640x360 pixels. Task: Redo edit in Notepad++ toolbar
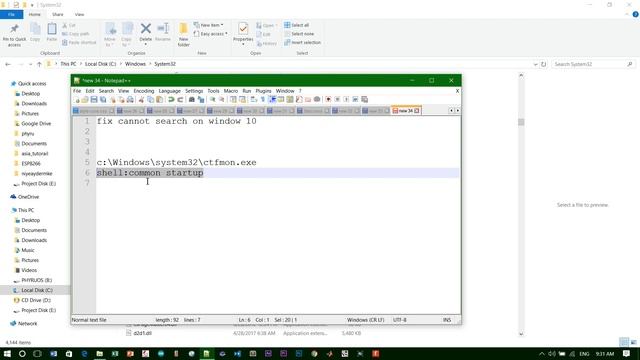tap(180, 100)
